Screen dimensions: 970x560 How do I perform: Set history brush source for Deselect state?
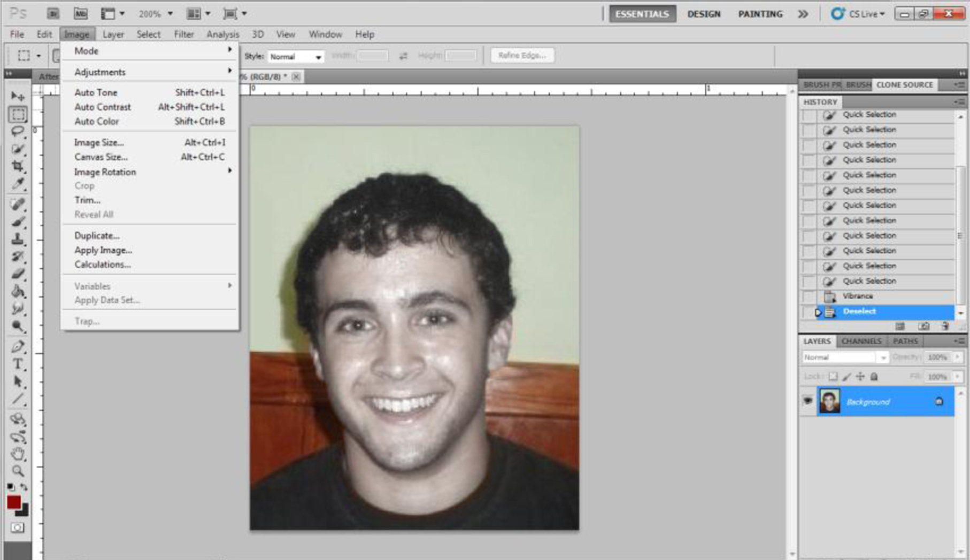pos(809,312)
